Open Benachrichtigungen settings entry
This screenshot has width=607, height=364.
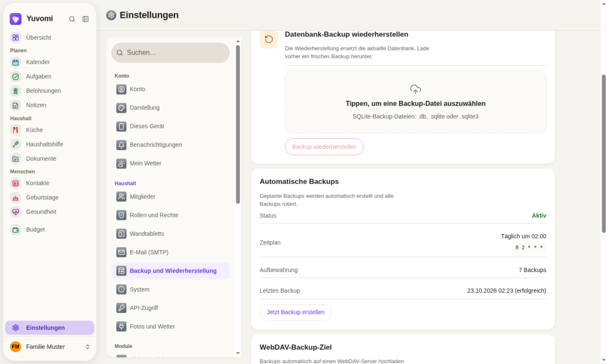170,145
